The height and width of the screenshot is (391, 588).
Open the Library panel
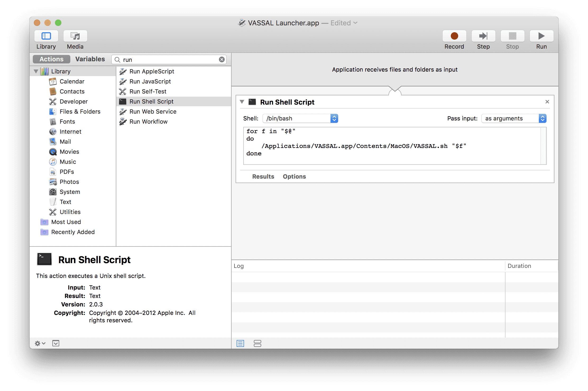point(46,40)
